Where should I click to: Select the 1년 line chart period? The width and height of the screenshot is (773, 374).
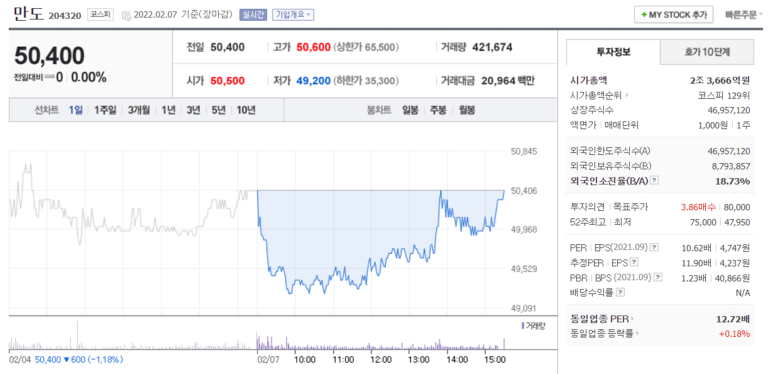pos(168,110)
